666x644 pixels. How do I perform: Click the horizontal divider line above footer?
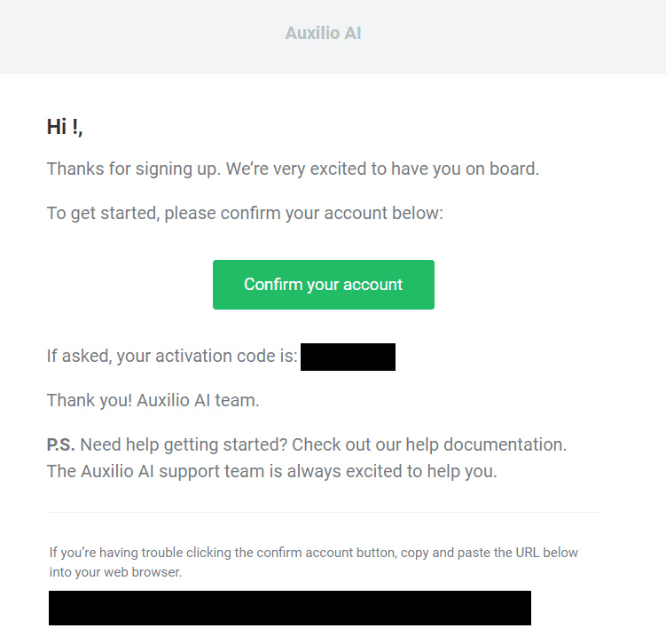pos(323,513)
